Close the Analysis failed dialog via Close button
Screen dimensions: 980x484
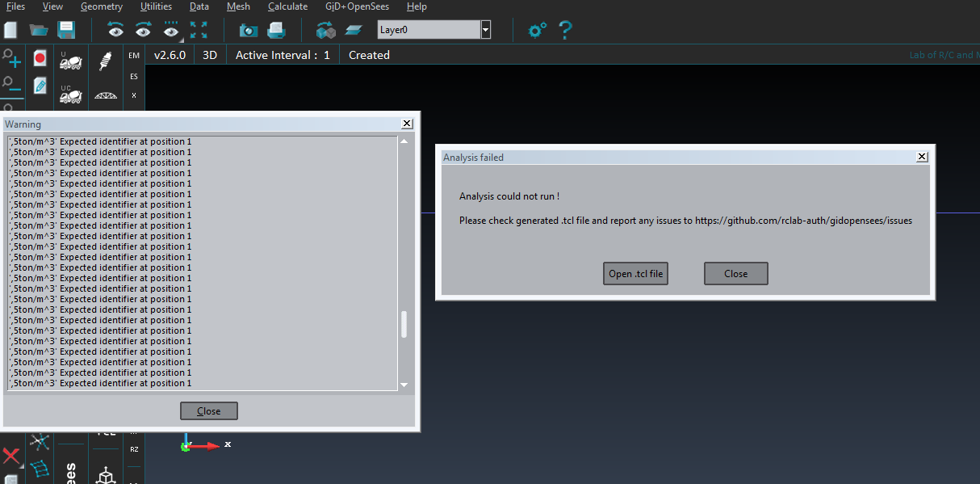(735, 273)
